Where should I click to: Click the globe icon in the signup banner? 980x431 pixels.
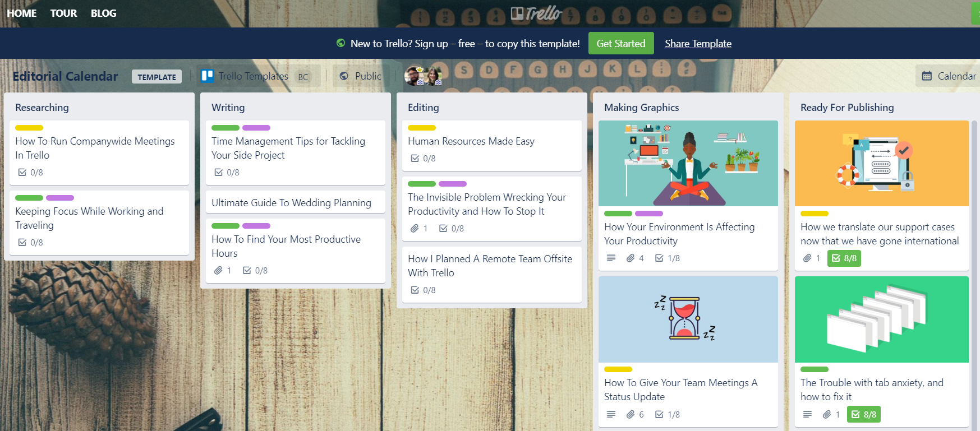click(341, 43)
